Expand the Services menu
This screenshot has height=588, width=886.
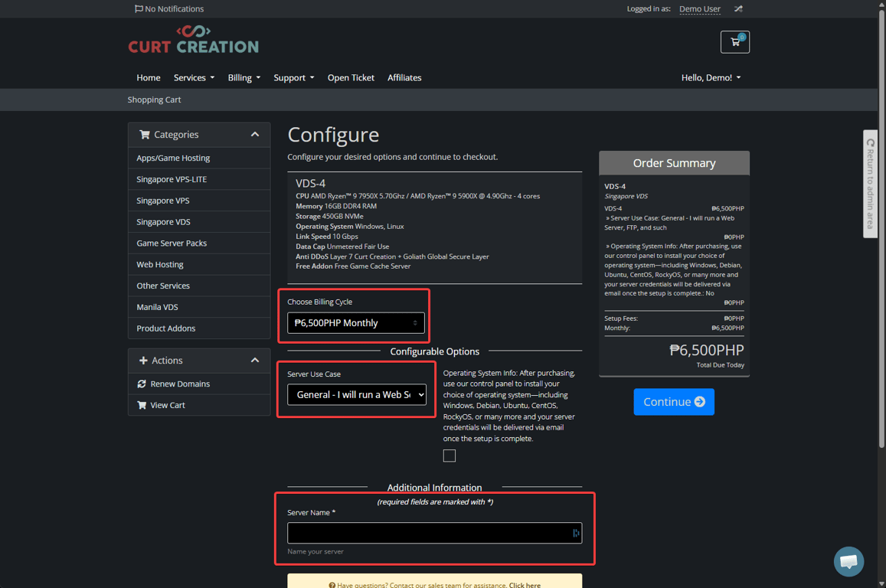tap(194, 77)
